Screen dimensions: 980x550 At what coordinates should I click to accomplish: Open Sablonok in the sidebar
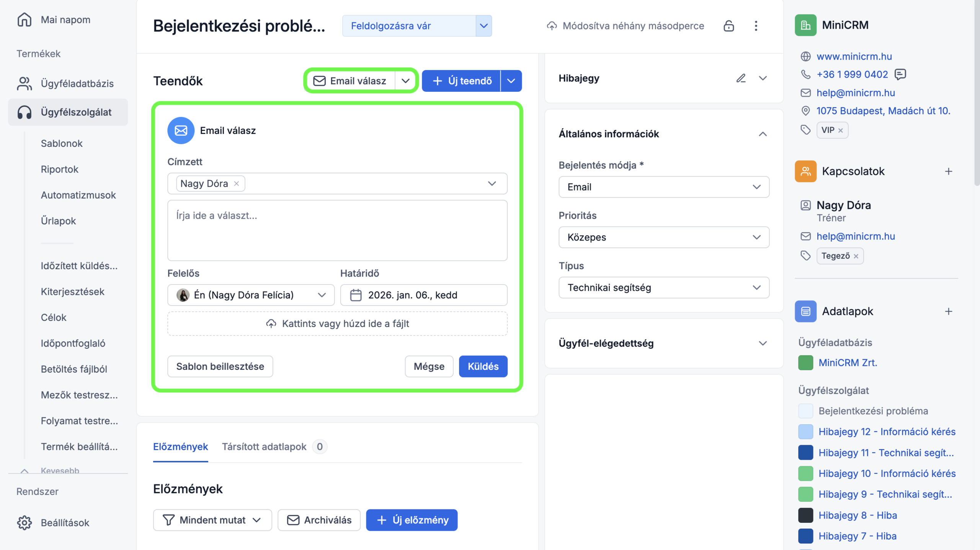click(62, 143)
